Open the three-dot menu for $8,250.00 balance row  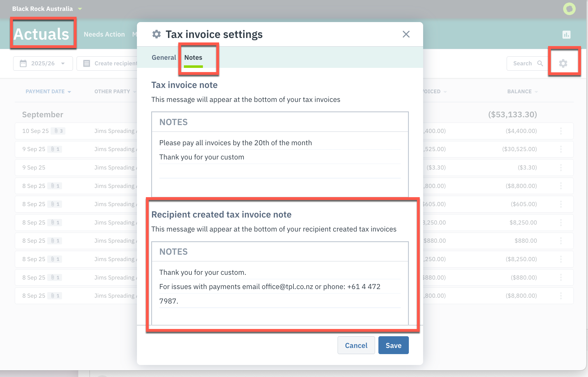pyautogui.click(x=561, y=223)
